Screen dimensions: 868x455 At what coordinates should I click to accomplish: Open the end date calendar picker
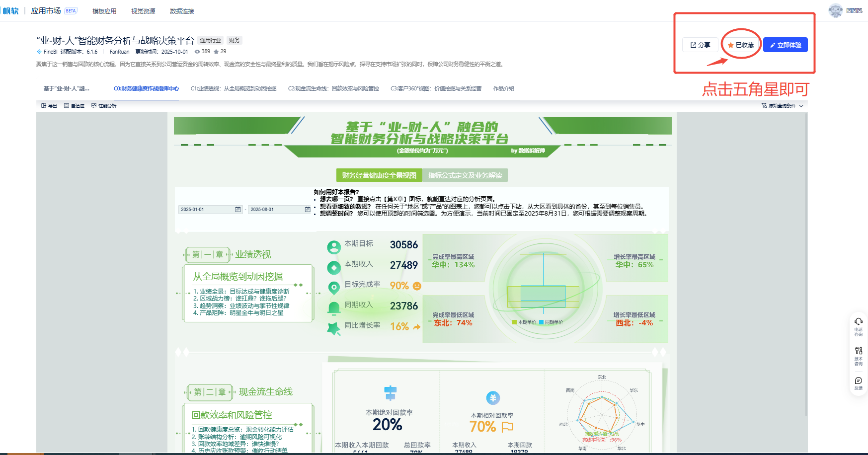tap(308, 210)
